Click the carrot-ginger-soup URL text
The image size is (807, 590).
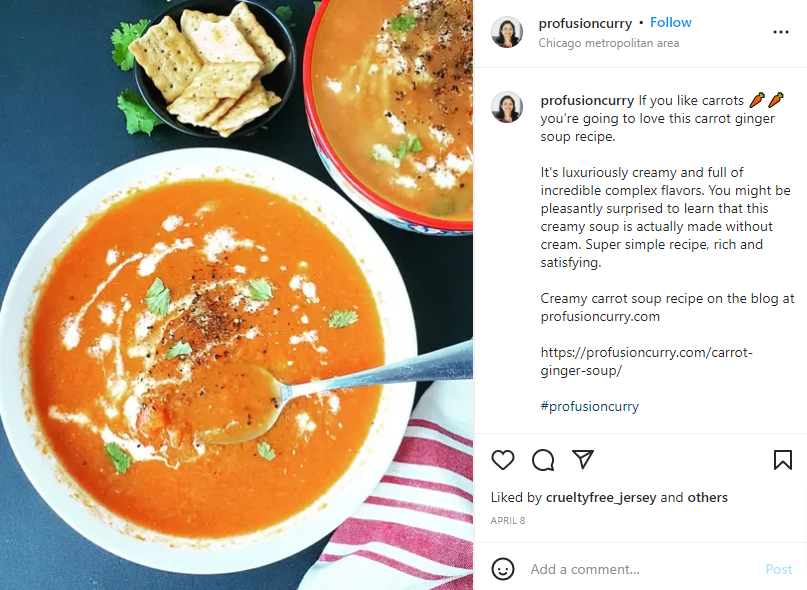646,361
